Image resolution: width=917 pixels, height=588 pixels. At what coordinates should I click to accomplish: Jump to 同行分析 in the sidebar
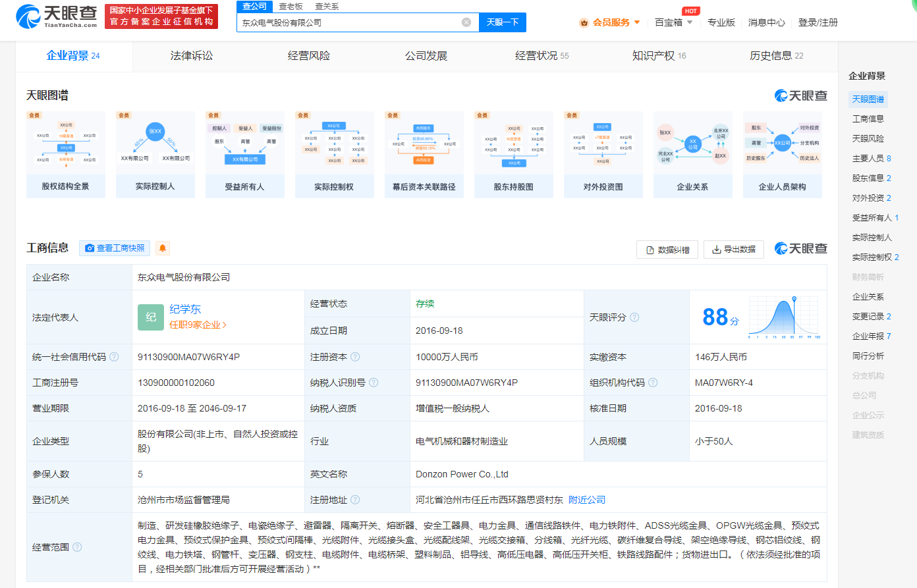pyautogui.click(x=868, y=356)
